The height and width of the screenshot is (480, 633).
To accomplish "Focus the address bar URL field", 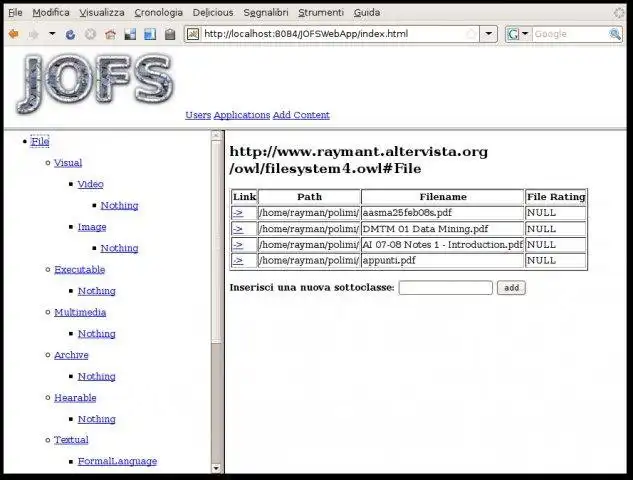I will click(331, 34).
